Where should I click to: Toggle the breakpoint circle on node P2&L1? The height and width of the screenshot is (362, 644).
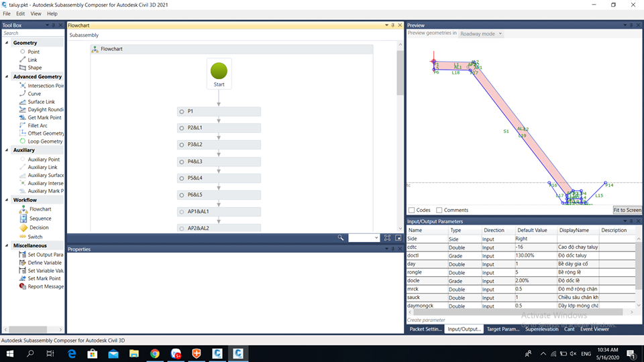tap(182, 128)
